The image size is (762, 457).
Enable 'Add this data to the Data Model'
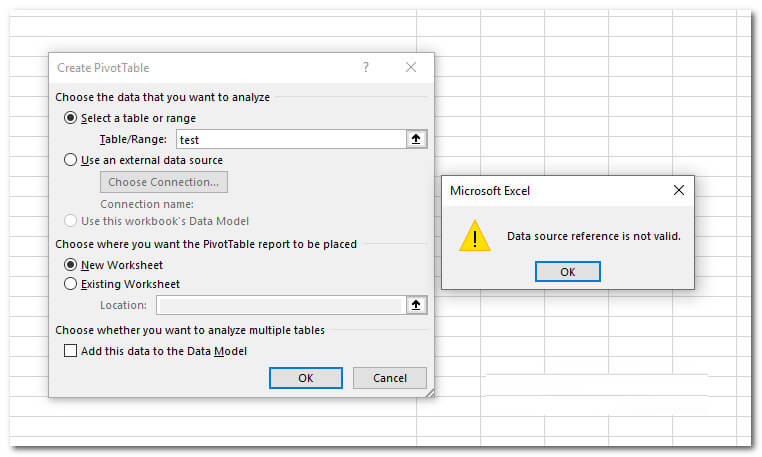point(70,351)
